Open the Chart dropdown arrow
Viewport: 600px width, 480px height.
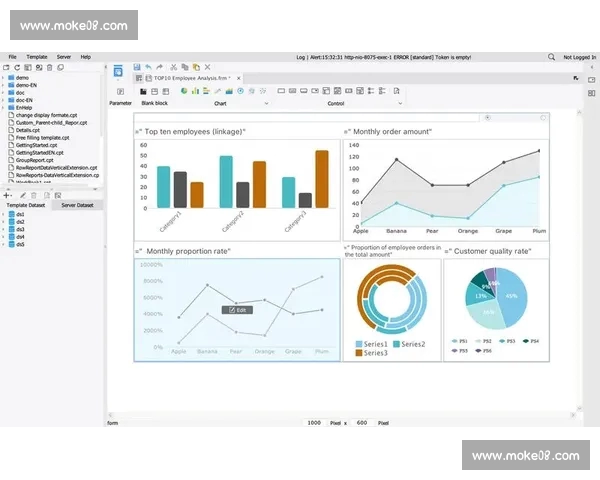266,103
